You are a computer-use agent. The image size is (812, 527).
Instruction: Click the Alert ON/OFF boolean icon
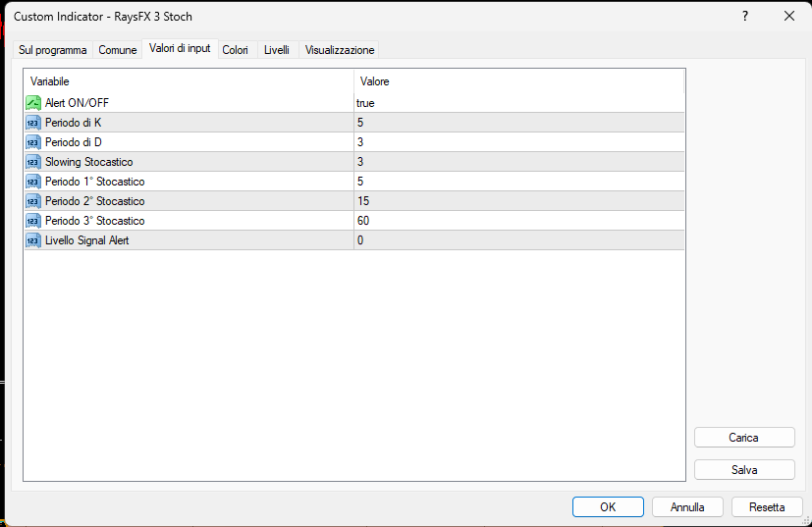[33, 103]
